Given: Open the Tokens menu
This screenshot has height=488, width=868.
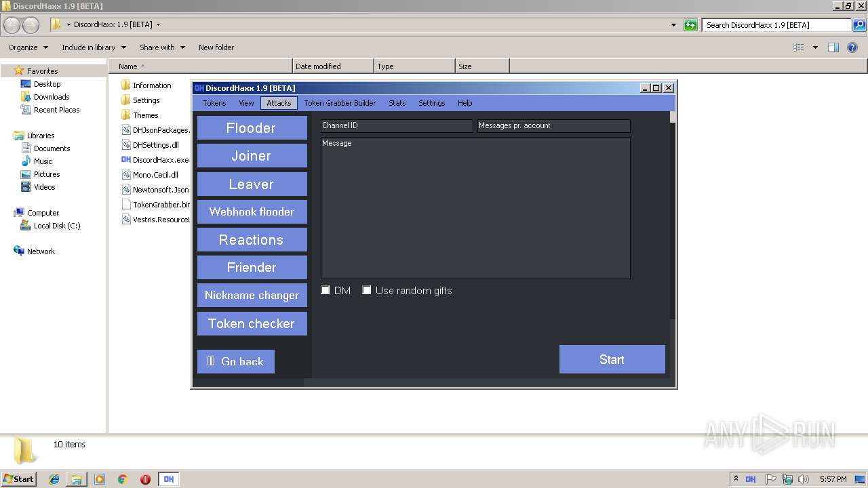Looking at the screenshot, I should tap(214, 103).
